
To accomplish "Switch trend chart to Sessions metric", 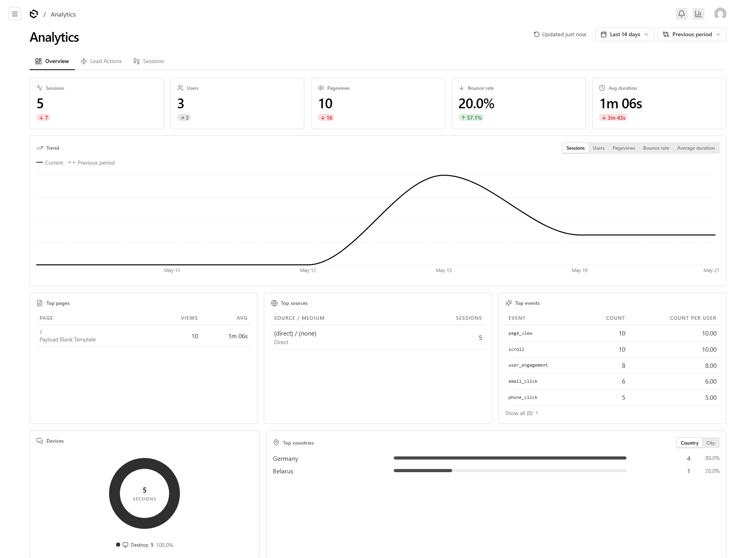I will click(575, 148).
